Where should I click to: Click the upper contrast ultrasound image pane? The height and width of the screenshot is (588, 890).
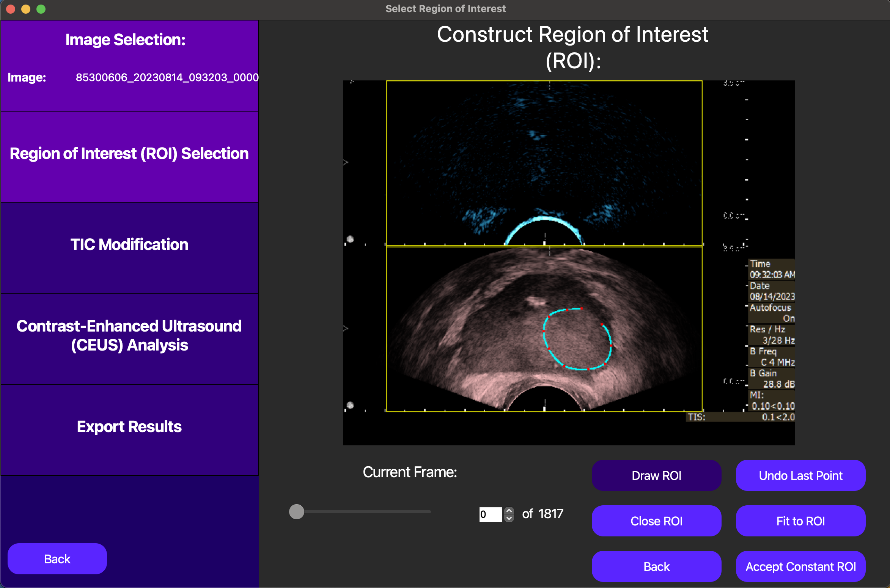(x=544, y=163)
